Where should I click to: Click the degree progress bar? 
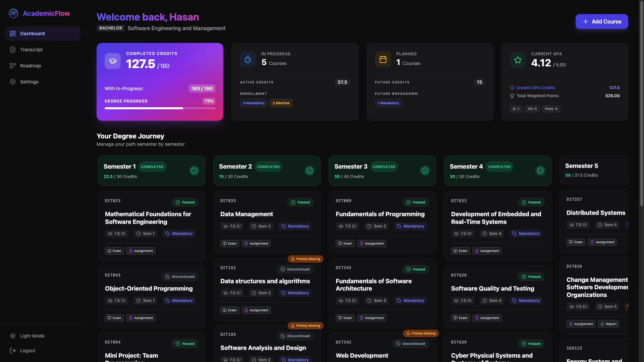(160, 108)
